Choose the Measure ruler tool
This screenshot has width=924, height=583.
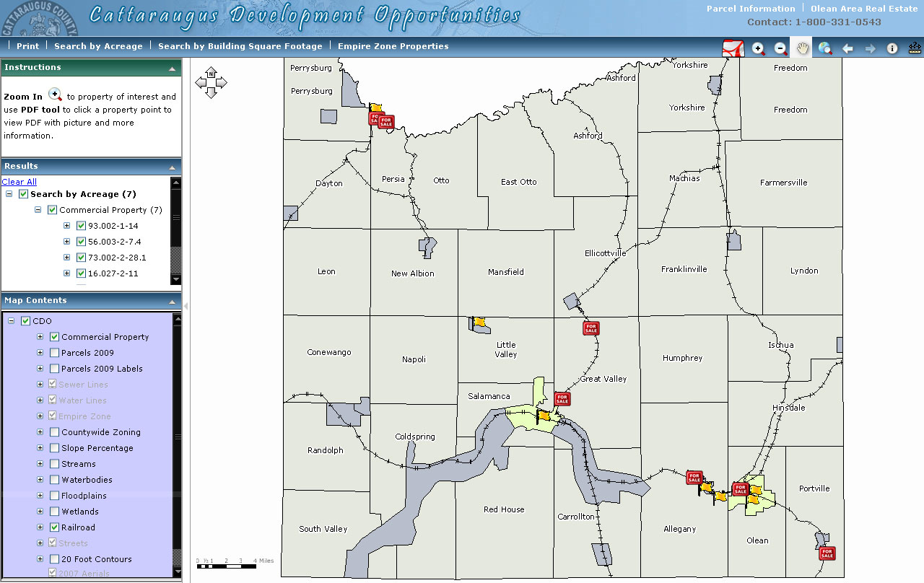(x=915, y=48)
